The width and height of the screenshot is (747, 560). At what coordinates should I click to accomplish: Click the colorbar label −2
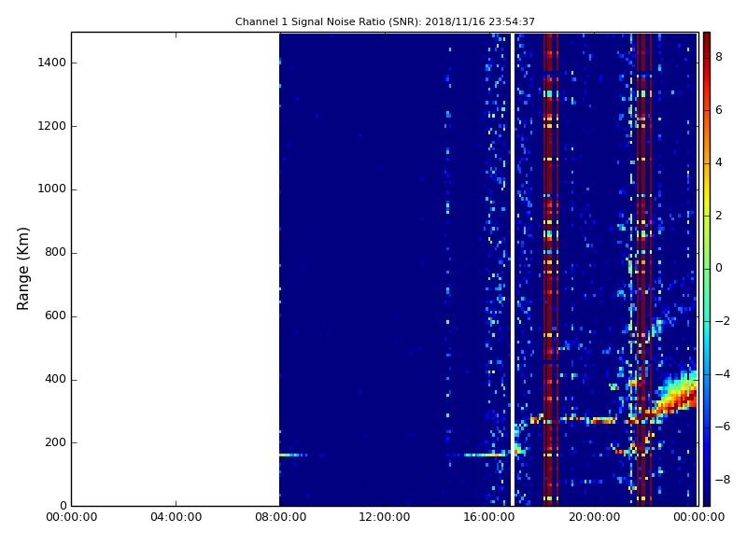click(x=723, y=321)
